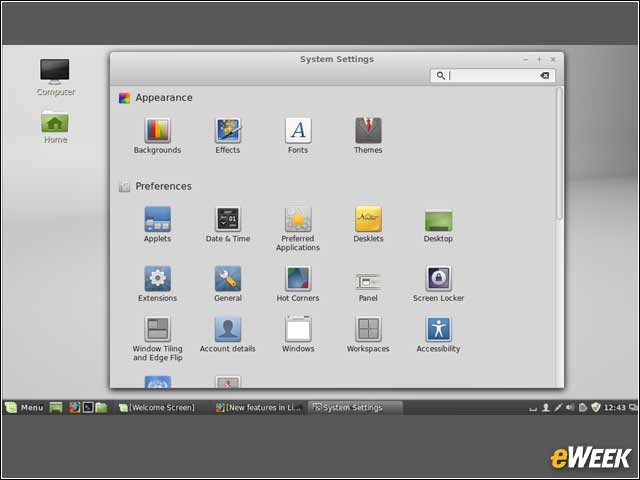The height and width of the screenshot is (480, 640).
Task: Click the Home folder desktop icon
Action: pyautogui.click(x=55, y=127)
